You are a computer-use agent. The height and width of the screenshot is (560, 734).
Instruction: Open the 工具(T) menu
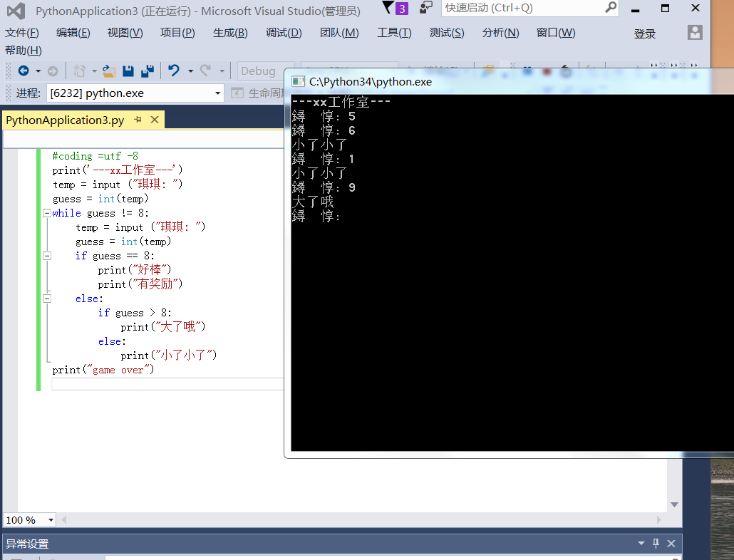click(x=394, y=33)
